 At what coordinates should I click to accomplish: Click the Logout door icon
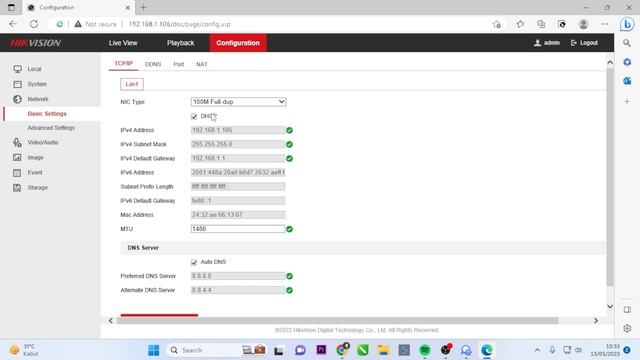tap(574, 43)
